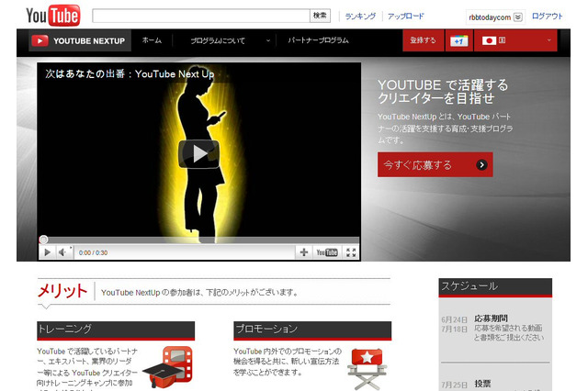Click the Japan flag icon

coord(489,40)
